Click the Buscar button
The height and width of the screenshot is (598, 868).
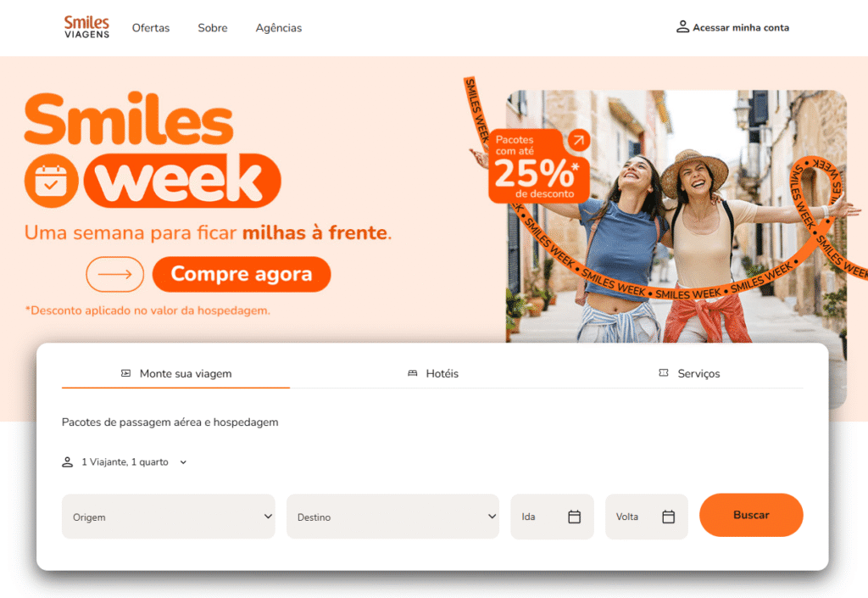tap(751, 515)
